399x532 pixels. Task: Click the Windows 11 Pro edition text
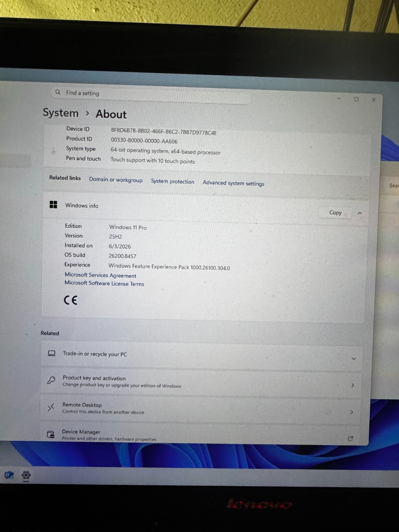(128, 227)
